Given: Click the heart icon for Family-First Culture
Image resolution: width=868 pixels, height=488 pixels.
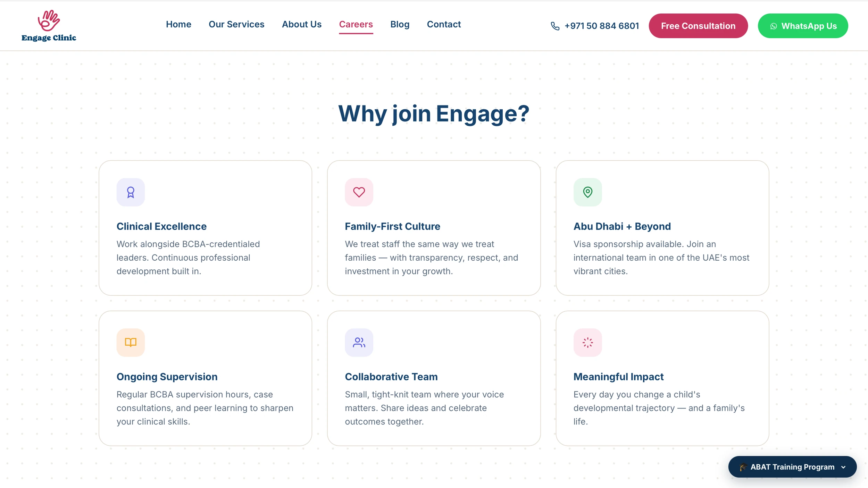Looking at the screenshot, I should [359, 192].
